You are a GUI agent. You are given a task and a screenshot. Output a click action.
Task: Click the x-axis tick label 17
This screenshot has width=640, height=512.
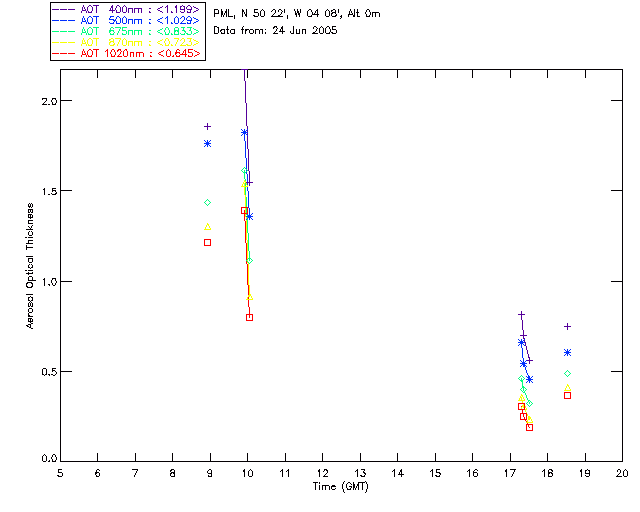(510, 473)
